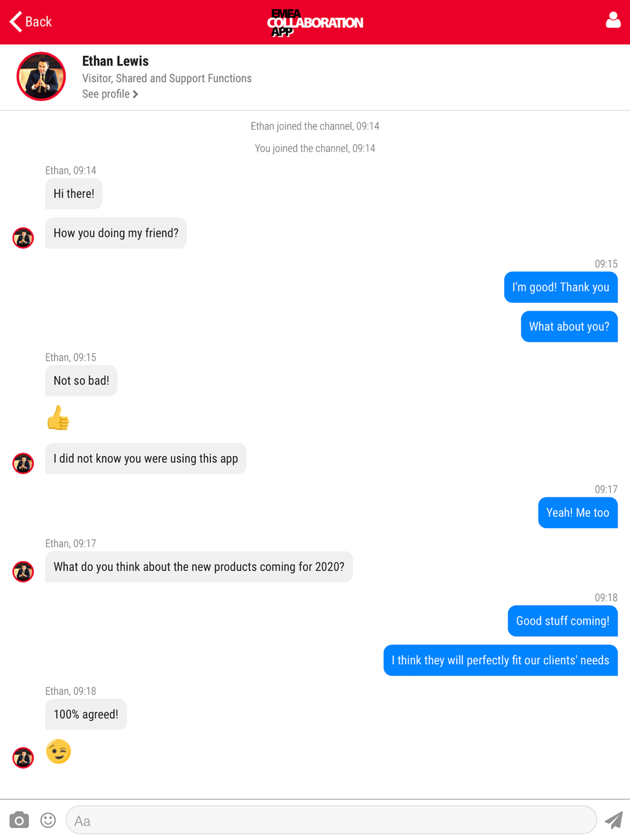Open the user account icon
This screenshot has height=840, width=630.
pyautogui.click(x=613, y=20)
